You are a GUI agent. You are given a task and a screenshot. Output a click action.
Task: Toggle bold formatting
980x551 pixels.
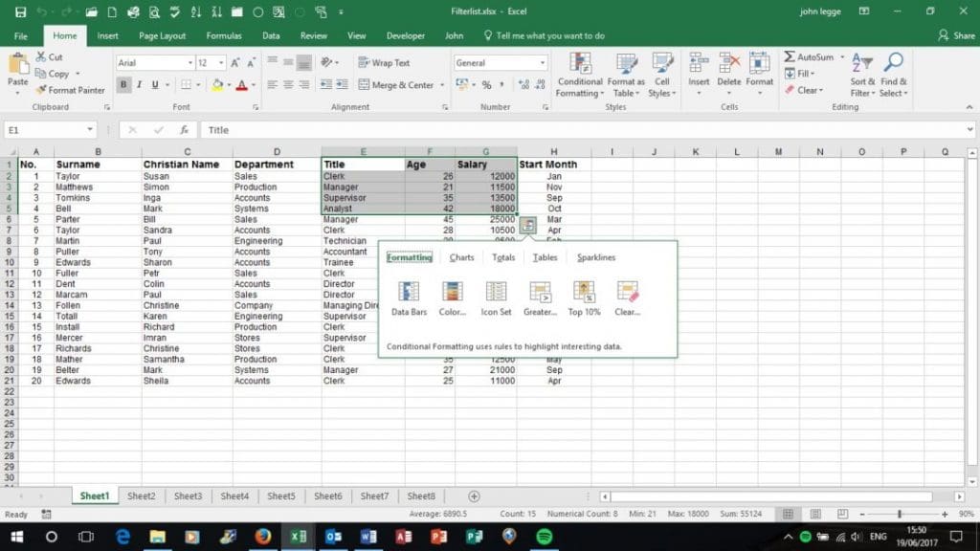tap(122, 84)
